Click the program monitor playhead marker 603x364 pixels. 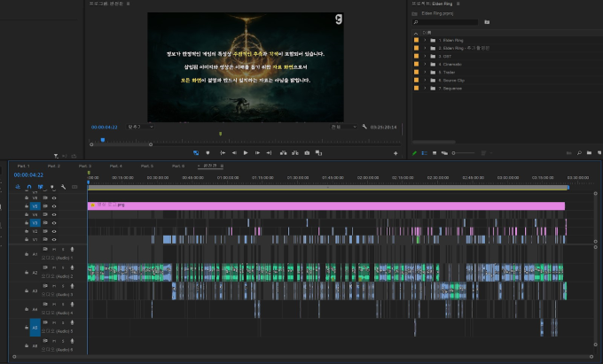pyautogui.click(x=103, y=140)
